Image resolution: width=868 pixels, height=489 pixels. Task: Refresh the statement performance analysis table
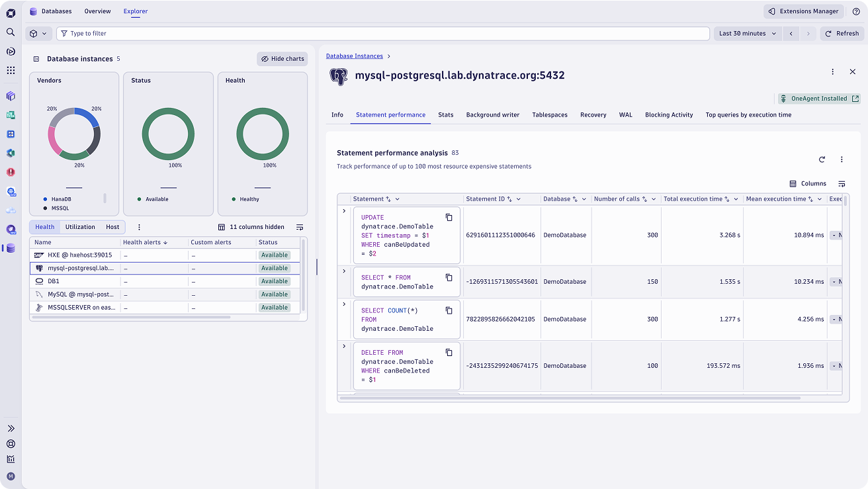pos(822,159)
